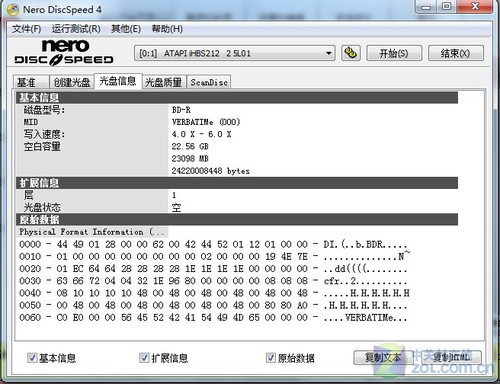Click the hex data row 0010

click(x=214, y=256)
